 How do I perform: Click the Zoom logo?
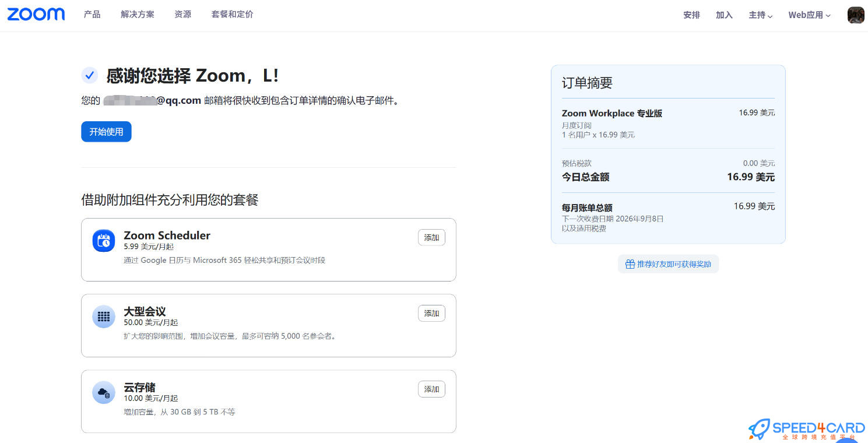[36, 15]
